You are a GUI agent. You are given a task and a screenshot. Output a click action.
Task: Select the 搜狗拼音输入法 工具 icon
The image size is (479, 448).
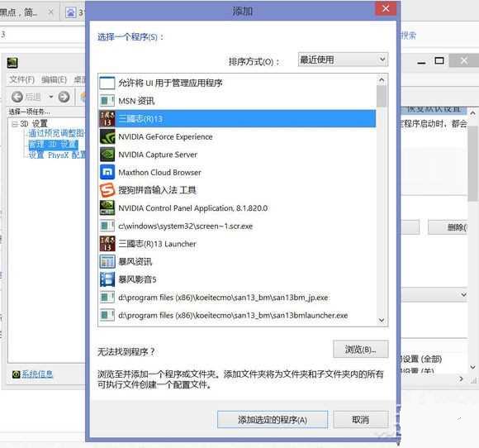coord(107,190)
